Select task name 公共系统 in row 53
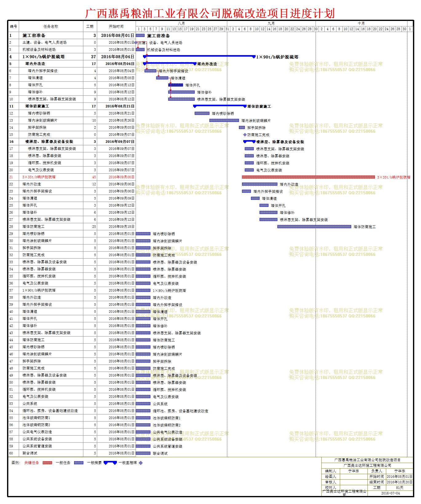 (30, 404)
